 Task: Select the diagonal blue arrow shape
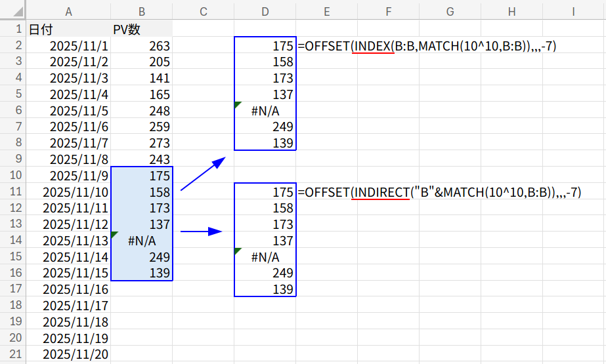(203, 174)
